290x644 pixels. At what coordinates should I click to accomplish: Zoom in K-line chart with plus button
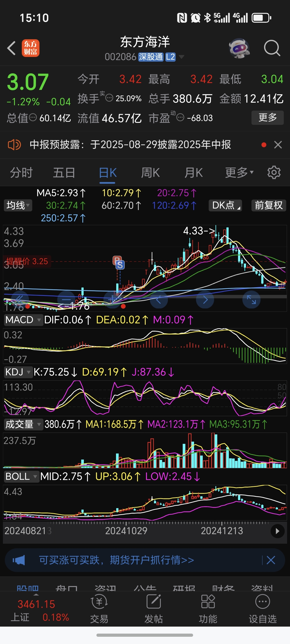(113, 300)
